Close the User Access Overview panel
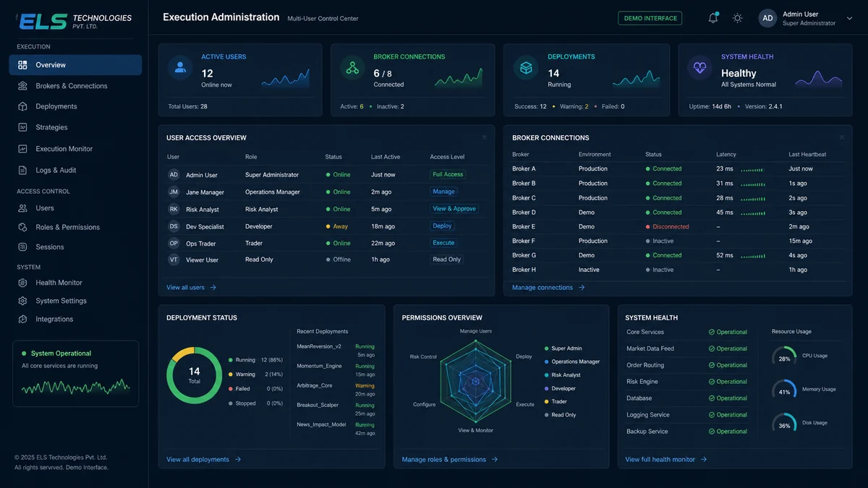Image resolution: width=868 pixels, height=488 pixels. (485, 137)
